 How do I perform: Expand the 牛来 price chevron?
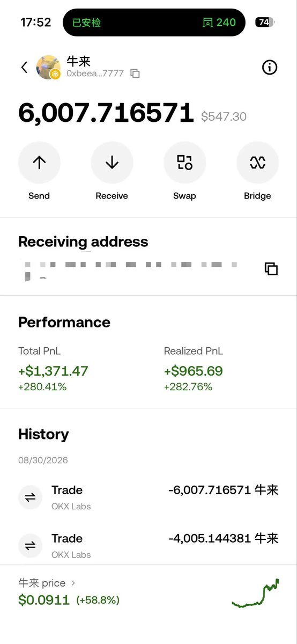click(73, 583)
